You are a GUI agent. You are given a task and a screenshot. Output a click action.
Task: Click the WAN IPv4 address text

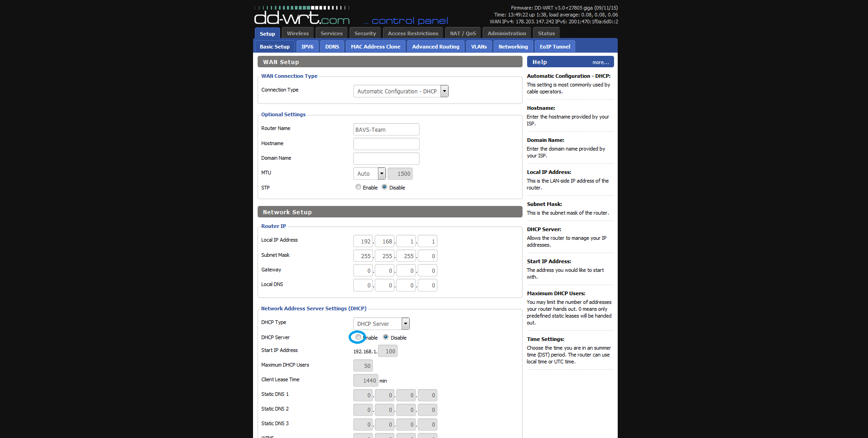(x=522, y=22)
